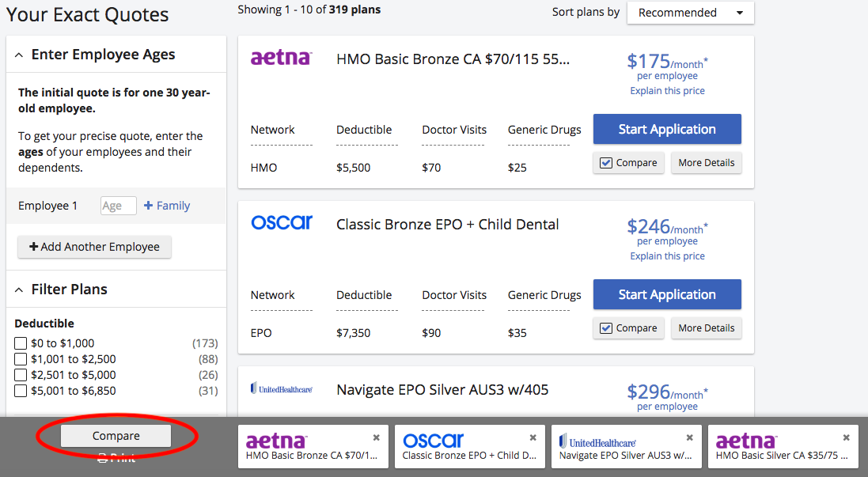Click Explain this price under $175/month
Image resolution: width=868 pixels, height=477 pixels.
[665, 90]
